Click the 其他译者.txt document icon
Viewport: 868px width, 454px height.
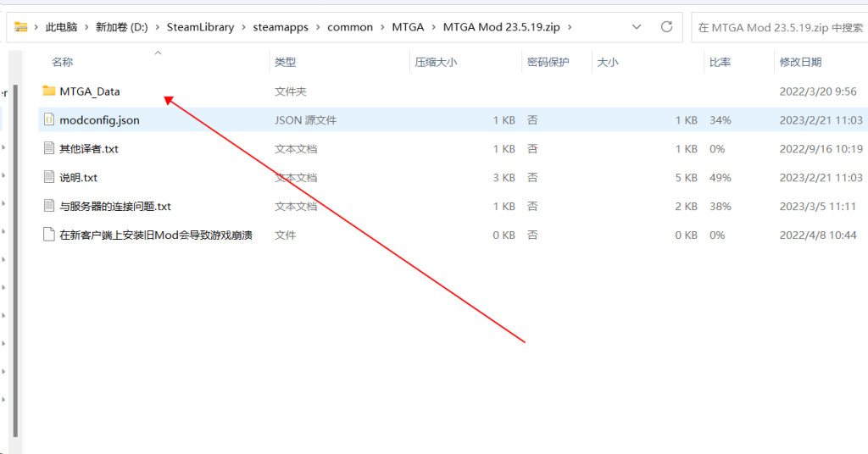pos(49,148)
